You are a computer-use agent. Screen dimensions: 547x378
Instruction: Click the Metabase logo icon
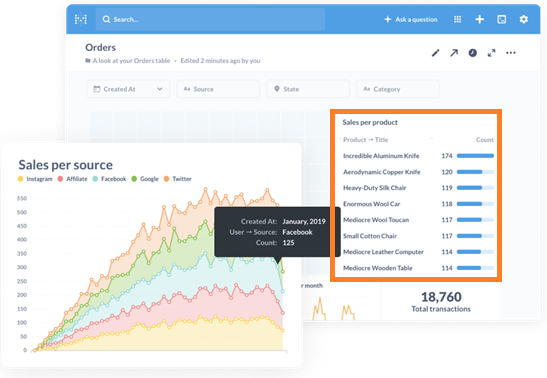[81, 19]
